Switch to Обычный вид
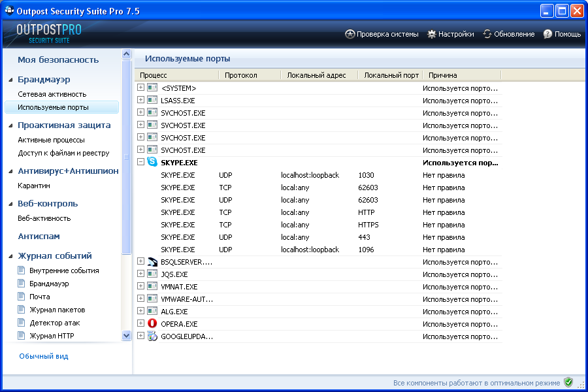588x392 pixels. coord(44,356)
